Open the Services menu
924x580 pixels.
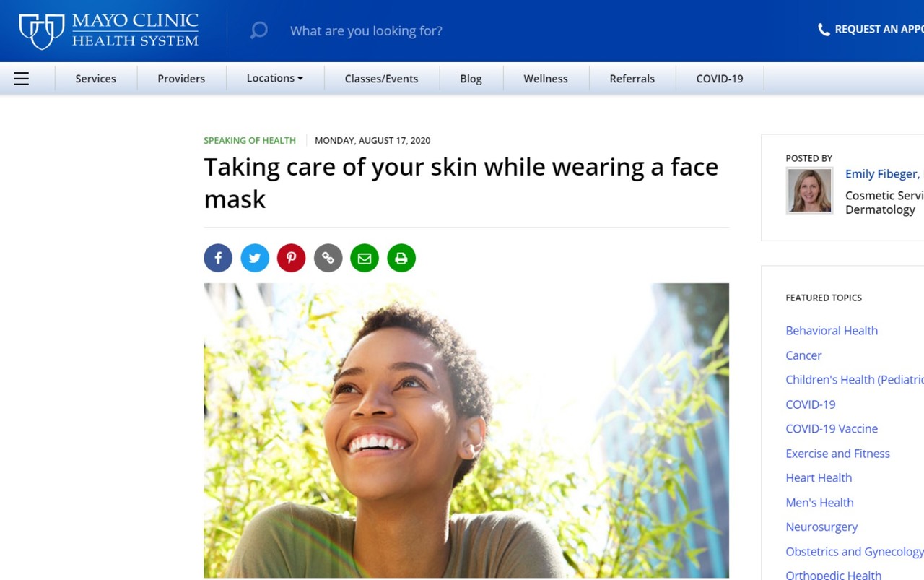tap(95, 79)
